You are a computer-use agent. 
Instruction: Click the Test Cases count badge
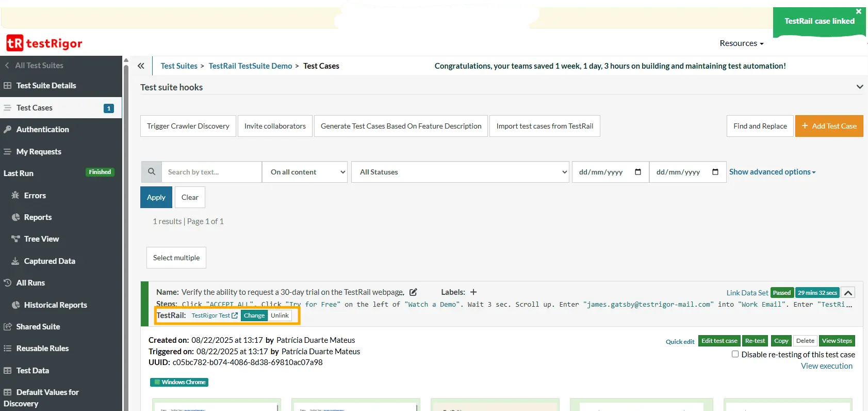(108, 108)
